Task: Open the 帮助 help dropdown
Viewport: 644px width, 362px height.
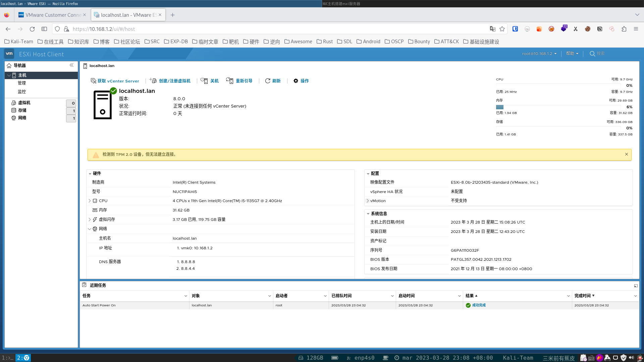Action: (x=572, y=54)
